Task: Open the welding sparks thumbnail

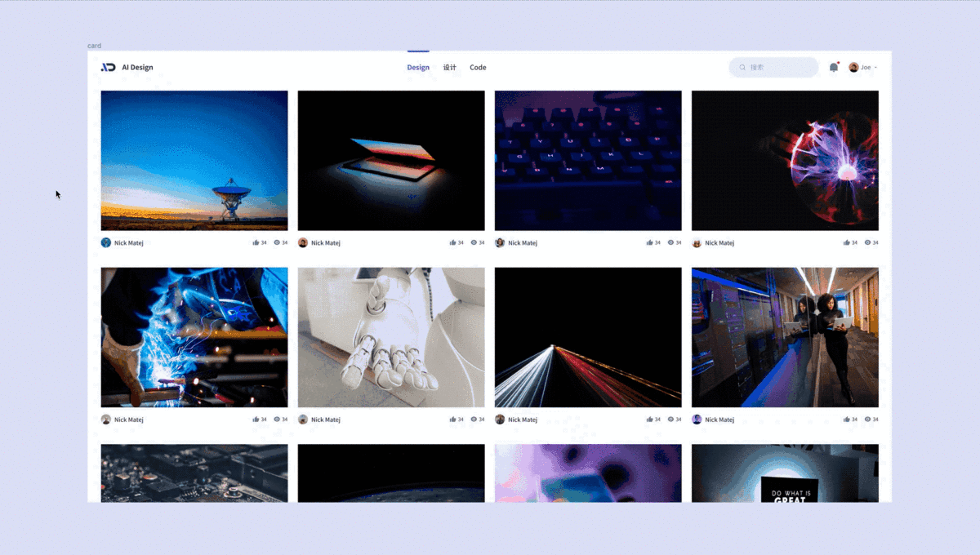Action: click(x=194, y=338)
